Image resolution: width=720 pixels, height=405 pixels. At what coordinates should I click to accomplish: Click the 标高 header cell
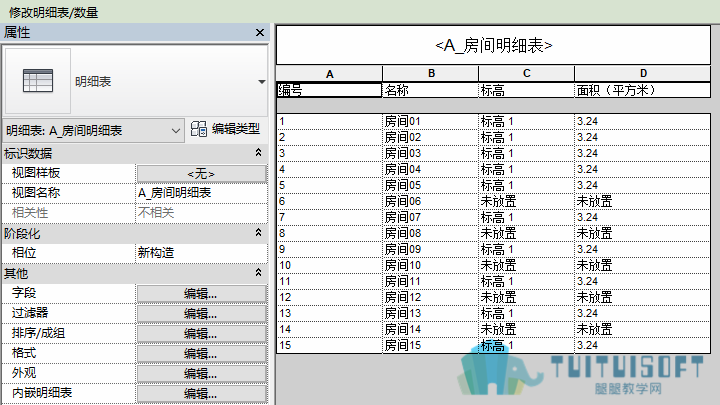point(526,90)
